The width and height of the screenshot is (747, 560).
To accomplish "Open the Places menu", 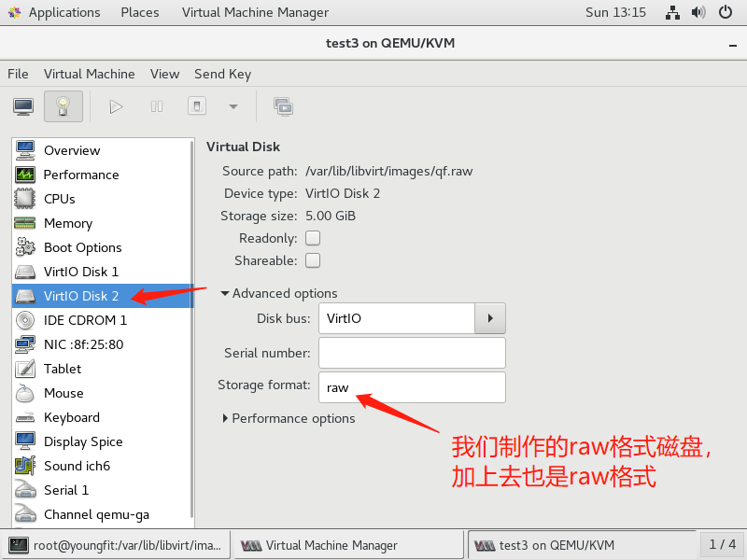I will pyautogui.click(x=139, y=12).
